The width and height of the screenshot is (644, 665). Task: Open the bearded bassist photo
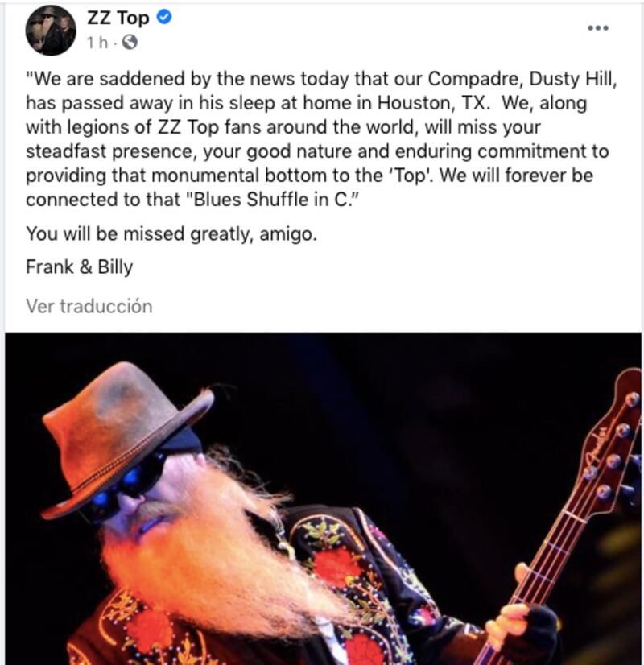click(x=323, y=499)
